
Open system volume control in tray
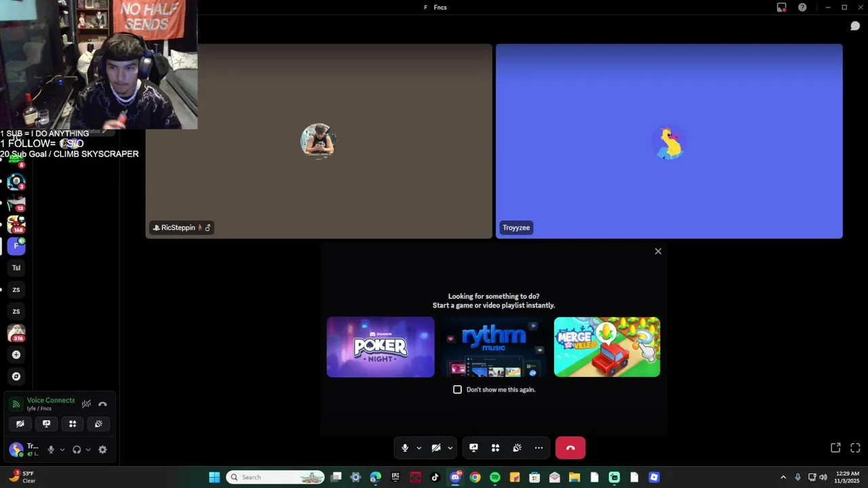tap(823, 477)
